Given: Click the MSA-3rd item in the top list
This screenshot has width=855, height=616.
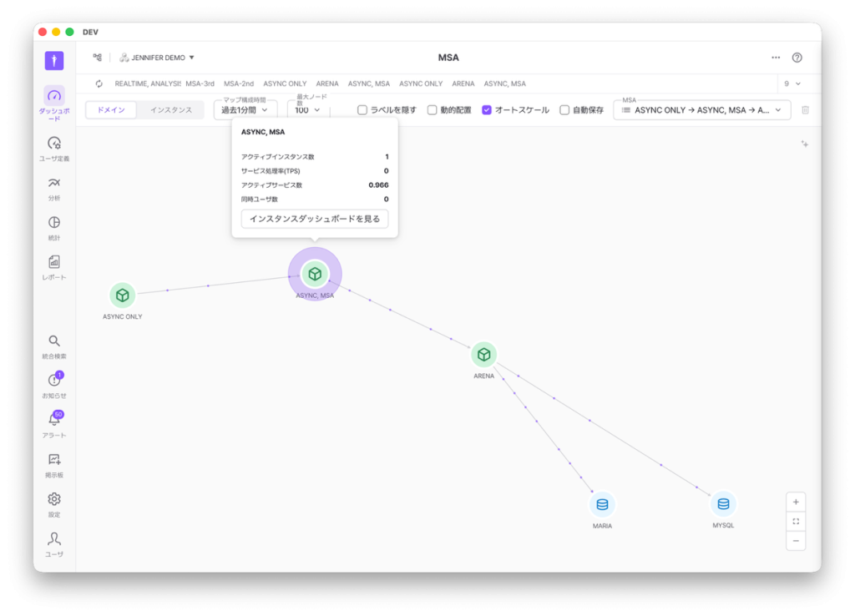Looking at the screenshot, I should 200,83.
